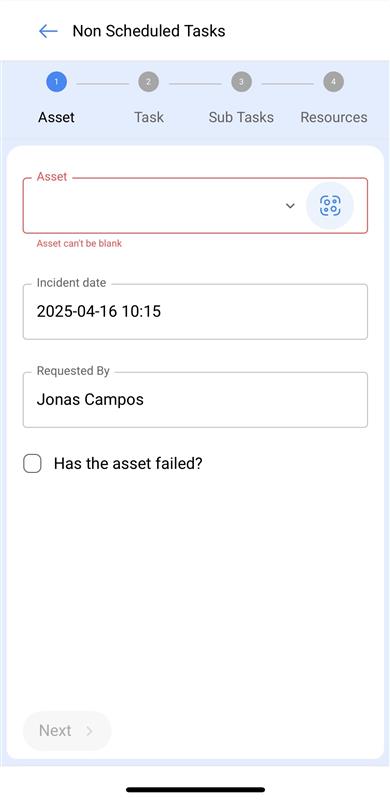Open the Asset combo box field
Screen dimensions: 390x800
tap(195, 206)
